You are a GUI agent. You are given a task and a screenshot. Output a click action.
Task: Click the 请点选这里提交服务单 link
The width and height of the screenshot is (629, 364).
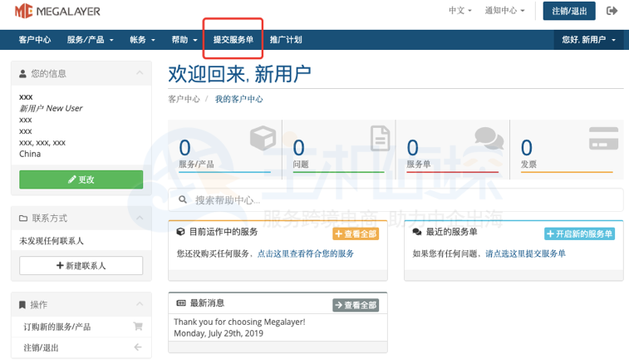click(525, 253)
